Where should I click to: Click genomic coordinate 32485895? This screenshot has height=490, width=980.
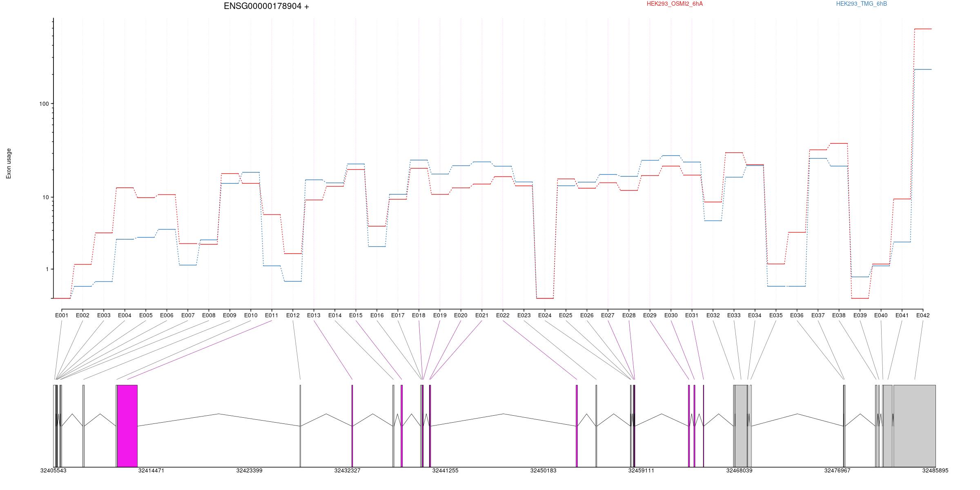(935, 470)
